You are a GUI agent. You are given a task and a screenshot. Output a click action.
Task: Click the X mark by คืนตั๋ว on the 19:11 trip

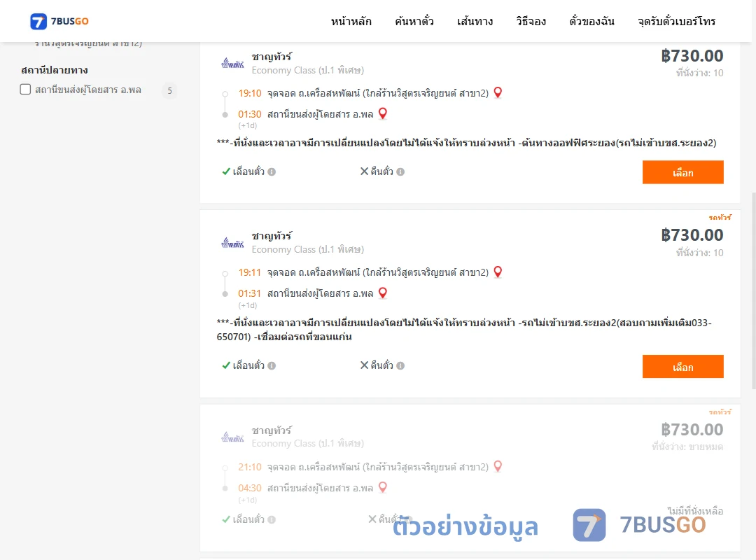365,365
